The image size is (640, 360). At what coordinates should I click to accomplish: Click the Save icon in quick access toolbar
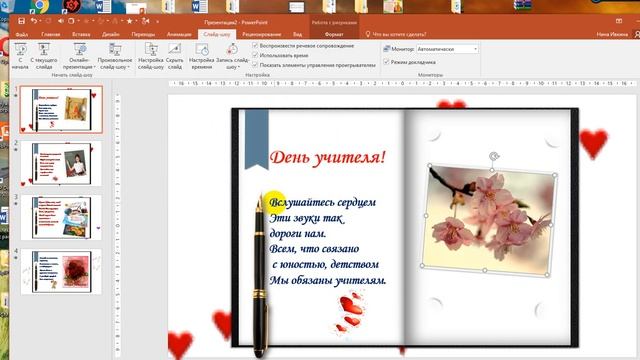click(22, 21)
